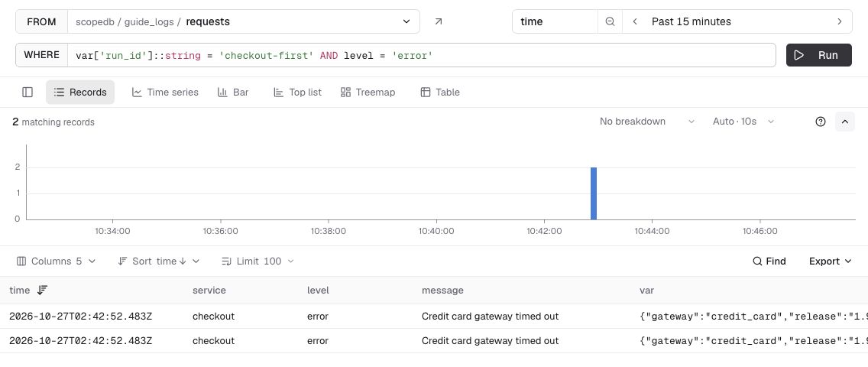
Task: Collapse the histogram with the up chevron
Action: pyautogui.click(x=845, y=122)
